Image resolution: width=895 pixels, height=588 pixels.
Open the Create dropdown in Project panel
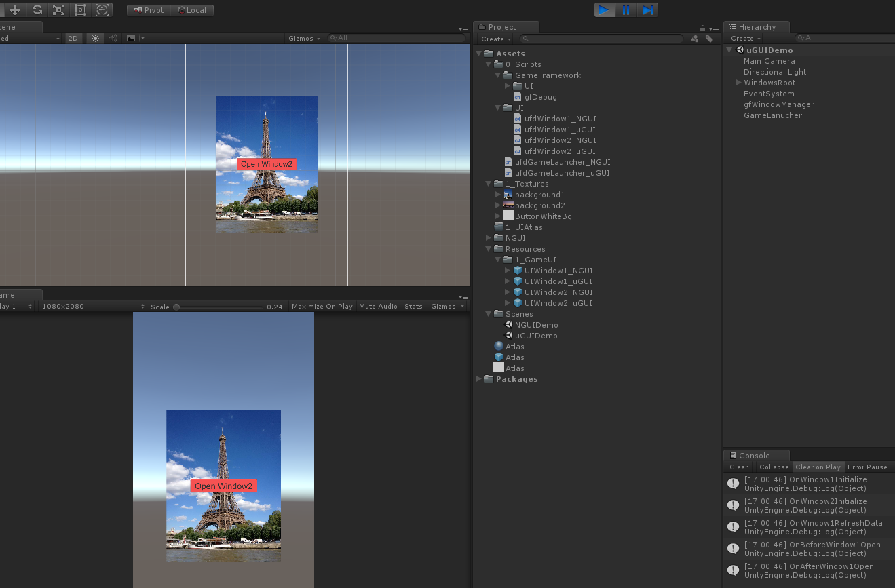point(495,39)
